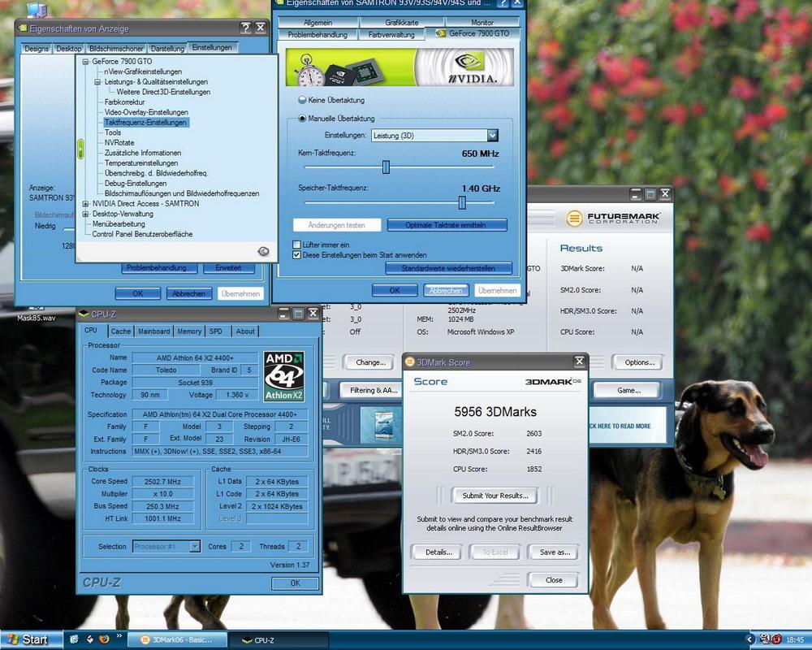Click the Futuremark Corporation logo
This screenshot has width=812, height=650.
614,219
